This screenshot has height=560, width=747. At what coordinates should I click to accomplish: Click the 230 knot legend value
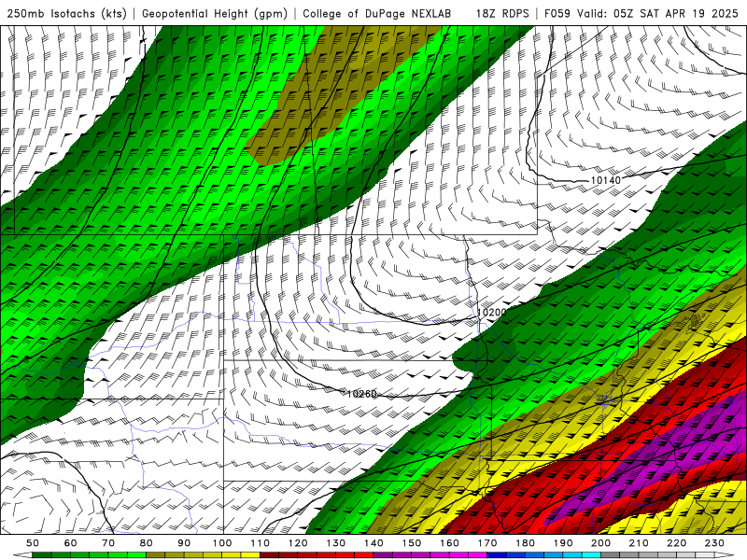(714, 543)
